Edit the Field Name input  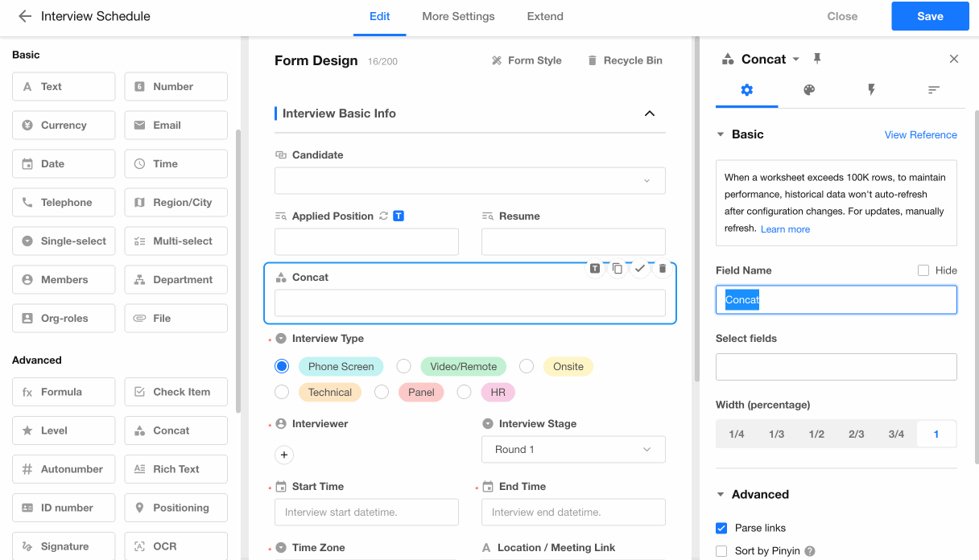click(x=836, y=299)
